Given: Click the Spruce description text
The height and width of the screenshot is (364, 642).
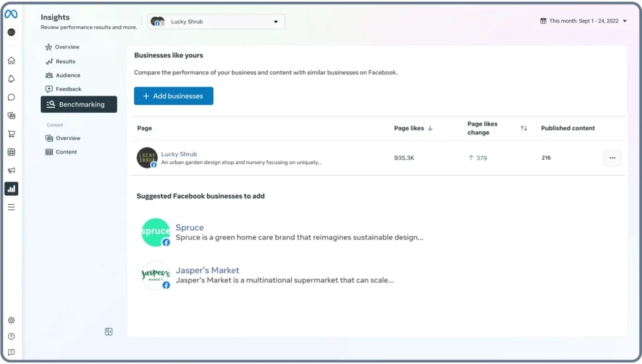Looking at the screenshot, I should pos(300,237).
